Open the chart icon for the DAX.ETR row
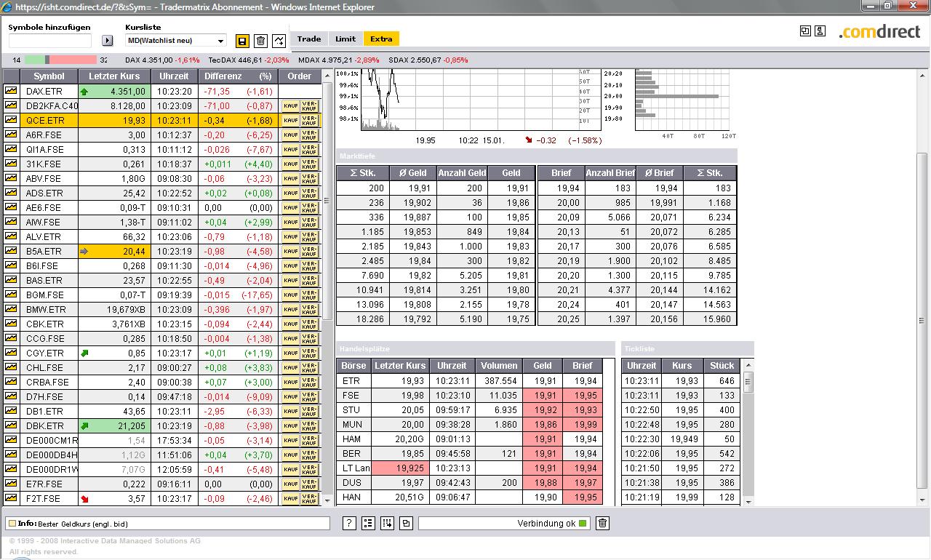Viewport: 931px width, 560px height. point(11,91)
